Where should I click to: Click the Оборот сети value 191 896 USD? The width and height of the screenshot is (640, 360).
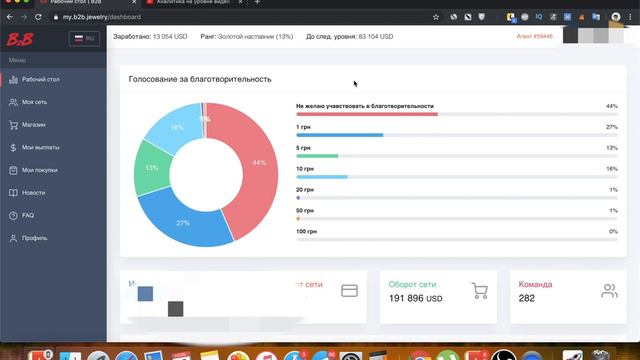416,298
